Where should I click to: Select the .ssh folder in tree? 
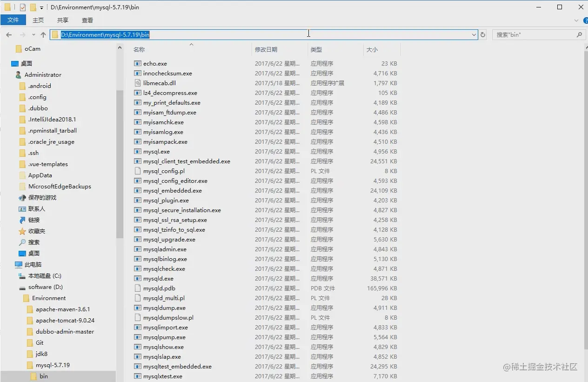[33, 153]
